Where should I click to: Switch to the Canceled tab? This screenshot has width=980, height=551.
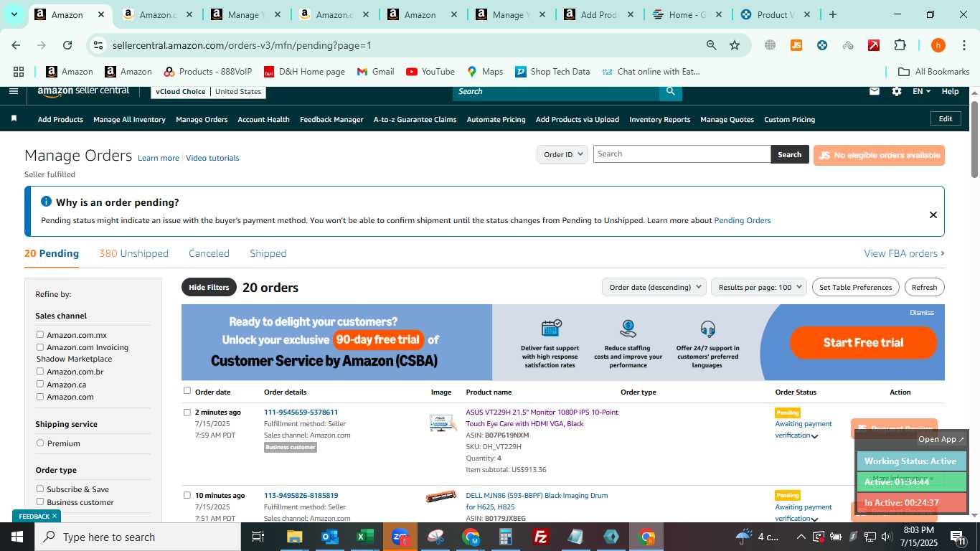(209, 253)
